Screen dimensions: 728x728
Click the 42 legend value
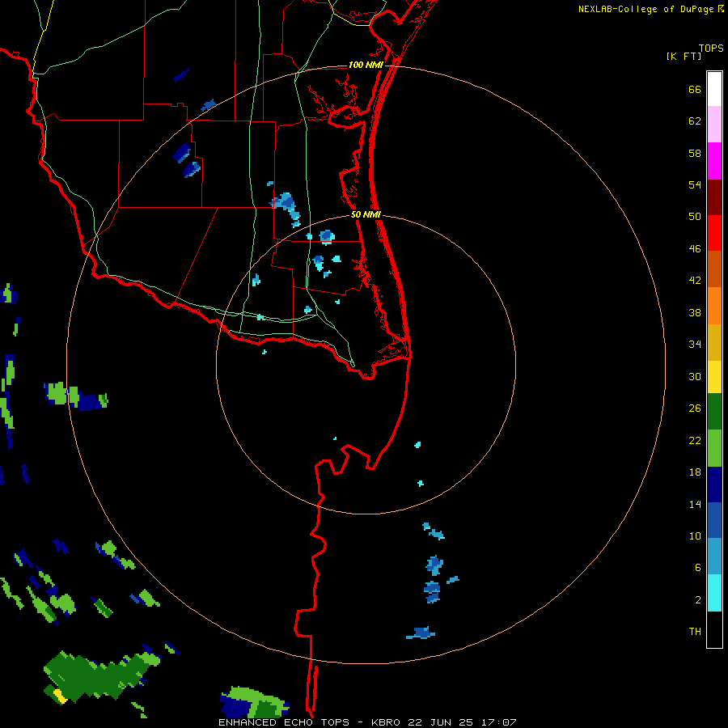click(695, 281)
